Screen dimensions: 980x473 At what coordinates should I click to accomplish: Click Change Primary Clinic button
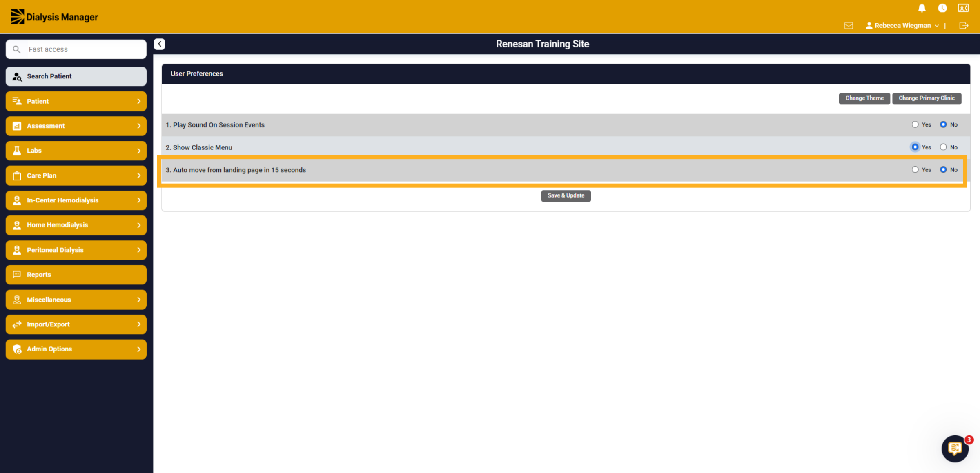click(927, 98)
